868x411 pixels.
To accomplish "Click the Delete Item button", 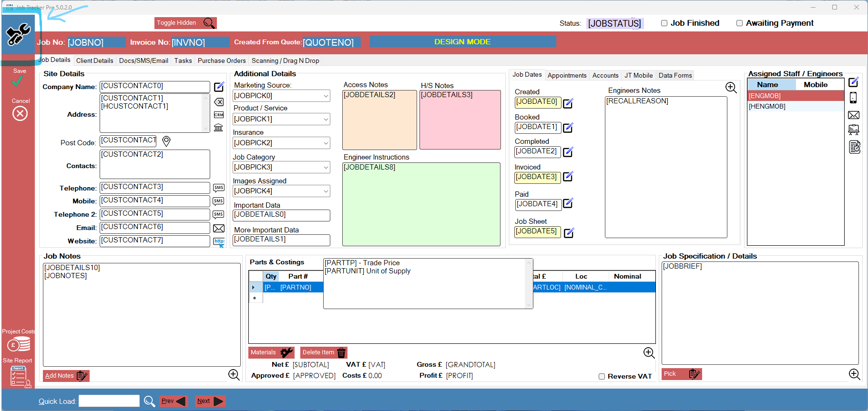I will [324, 352].
